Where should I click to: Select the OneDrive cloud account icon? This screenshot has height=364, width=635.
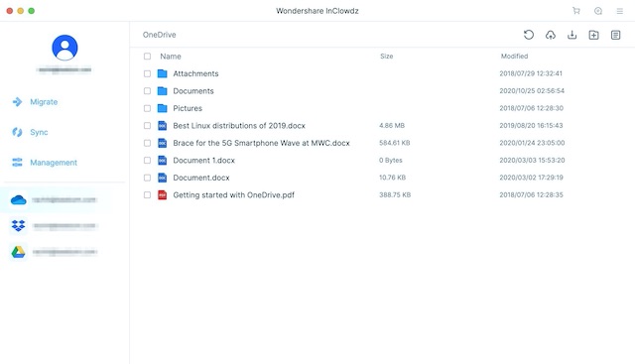click(18, 199)
